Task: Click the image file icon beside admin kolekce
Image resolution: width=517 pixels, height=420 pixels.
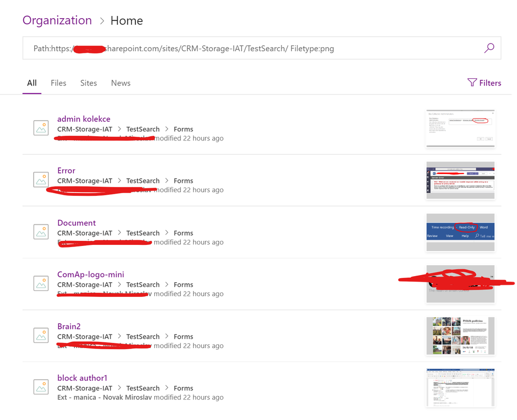Action: [41, 127]
